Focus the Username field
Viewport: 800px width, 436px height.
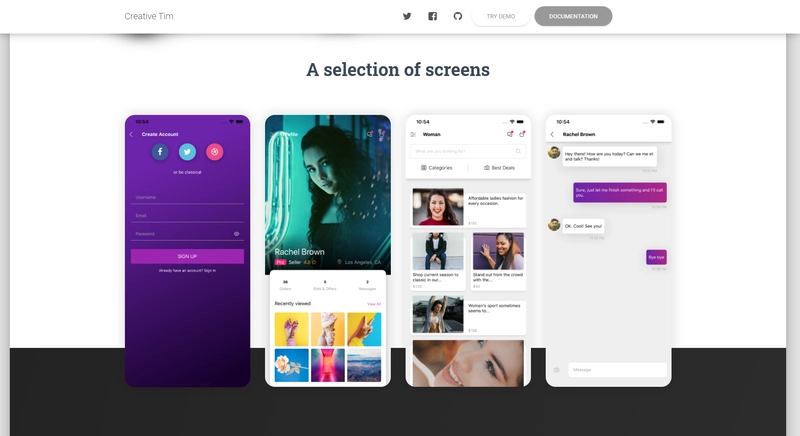pyautogui.click(x=187, y=197)
